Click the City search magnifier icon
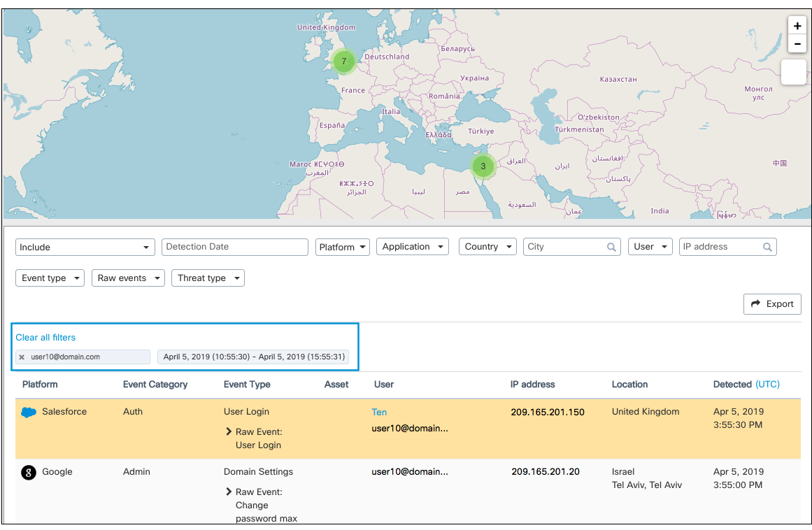The height and width of the screenshot is (530, 812). (x=611, y=247)
